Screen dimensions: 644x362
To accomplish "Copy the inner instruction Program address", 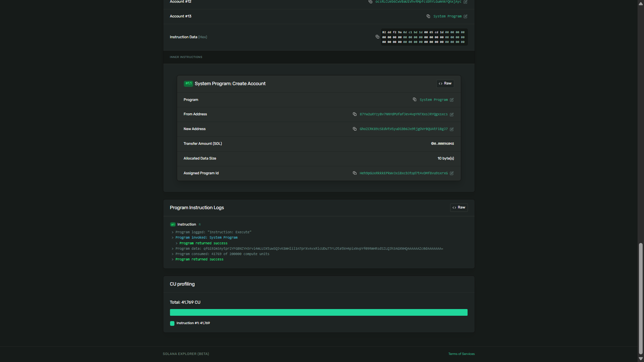I will [415, 100].
